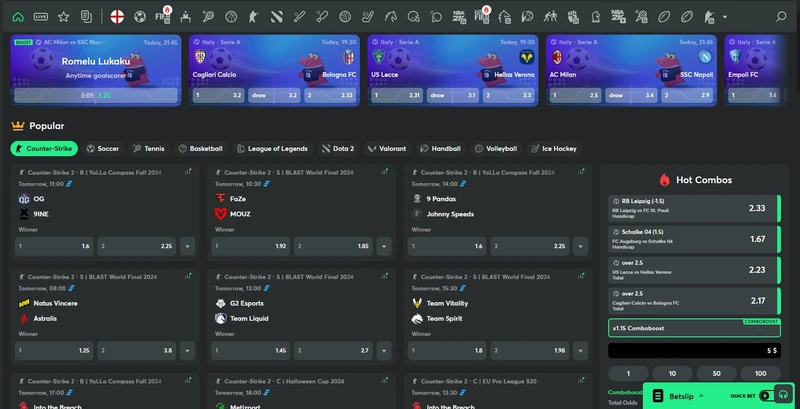Switch to the Dota 2 tab
The image size is (800, 409).
click(x=337, y=148)
